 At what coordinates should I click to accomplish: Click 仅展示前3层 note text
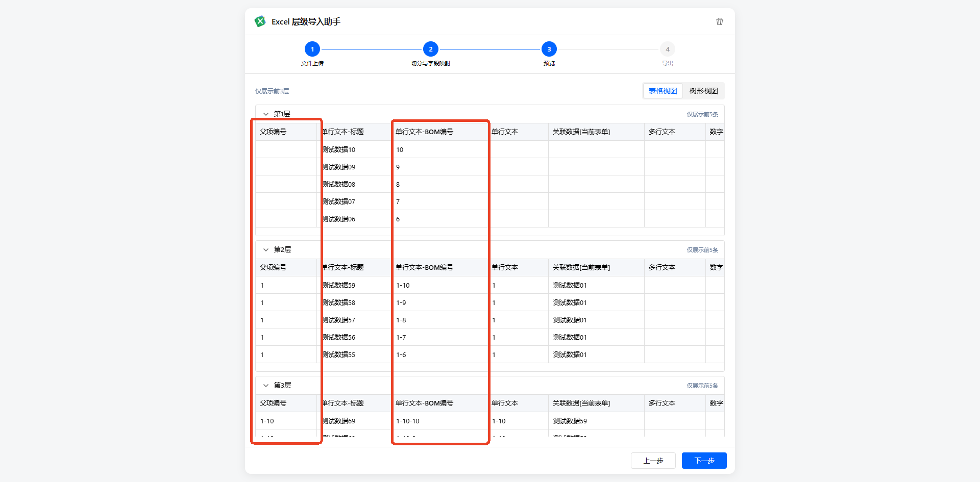coord(272,91)
